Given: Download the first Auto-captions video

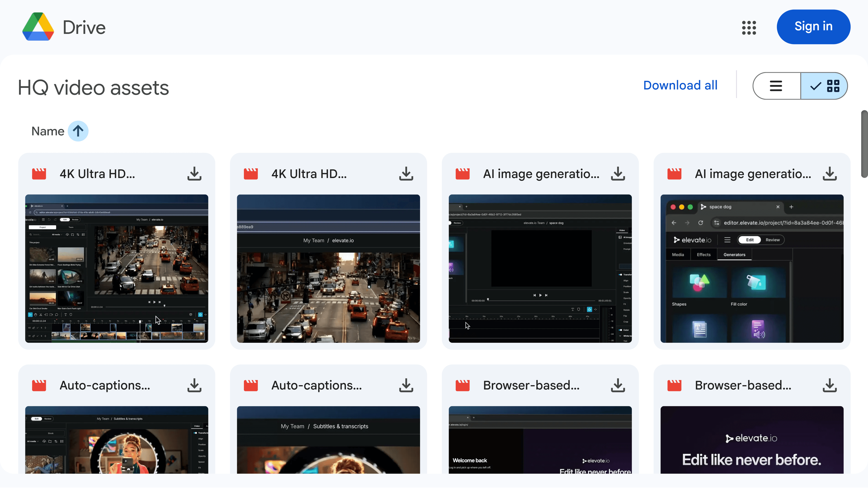Looking at the screenshot, I should tap(194, 385).
